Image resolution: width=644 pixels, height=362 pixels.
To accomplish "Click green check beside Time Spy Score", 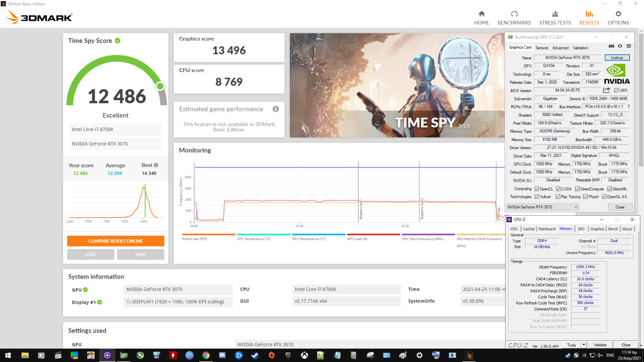I will pyautogui.click(x=118, y=41).
